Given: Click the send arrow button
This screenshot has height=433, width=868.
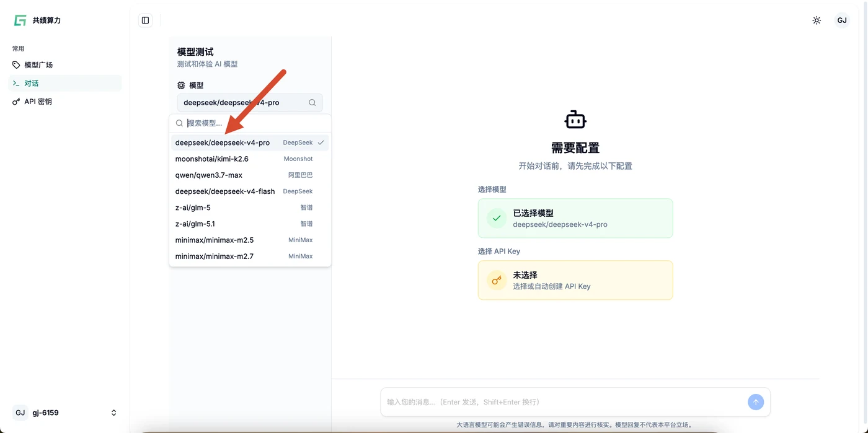Looking at the screenshot, I should coord(755,402).
